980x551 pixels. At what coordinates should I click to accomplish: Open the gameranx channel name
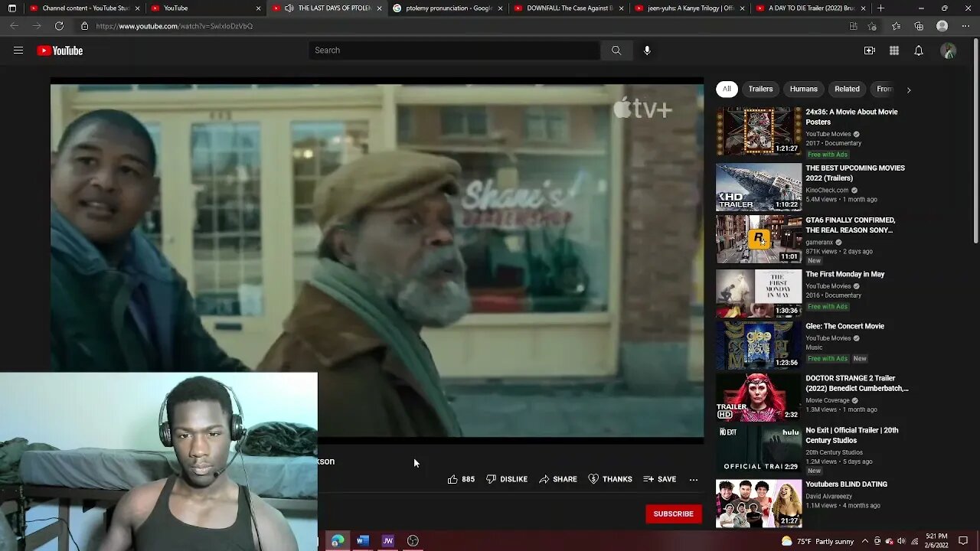point(819,243)
